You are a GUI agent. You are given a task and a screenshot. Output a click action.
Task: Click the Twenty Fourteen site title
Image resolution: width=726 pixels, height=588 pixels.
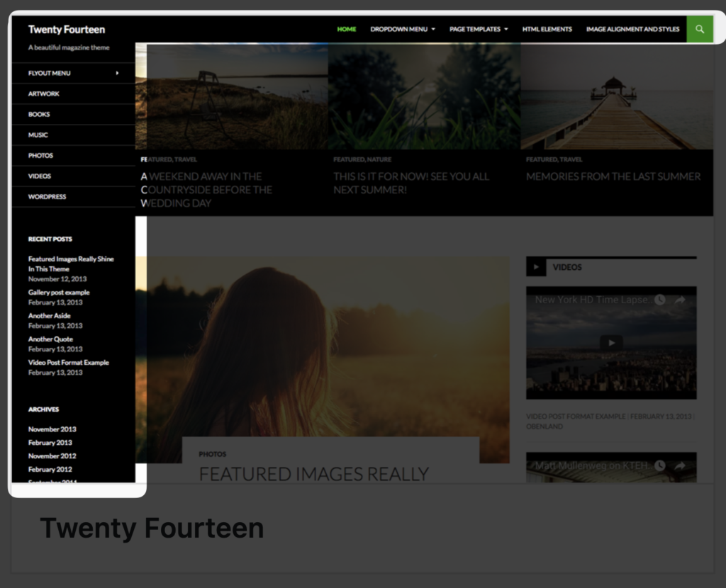[x=67, y=30]
